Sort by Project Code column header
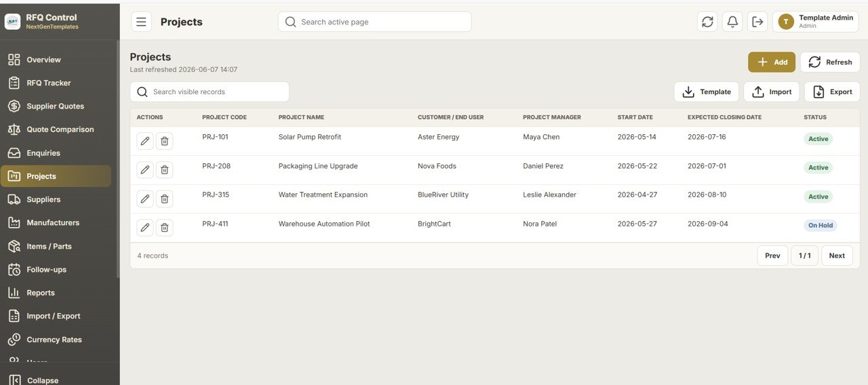The width and height of the screenshot is (868, 385). coord(224,117)
